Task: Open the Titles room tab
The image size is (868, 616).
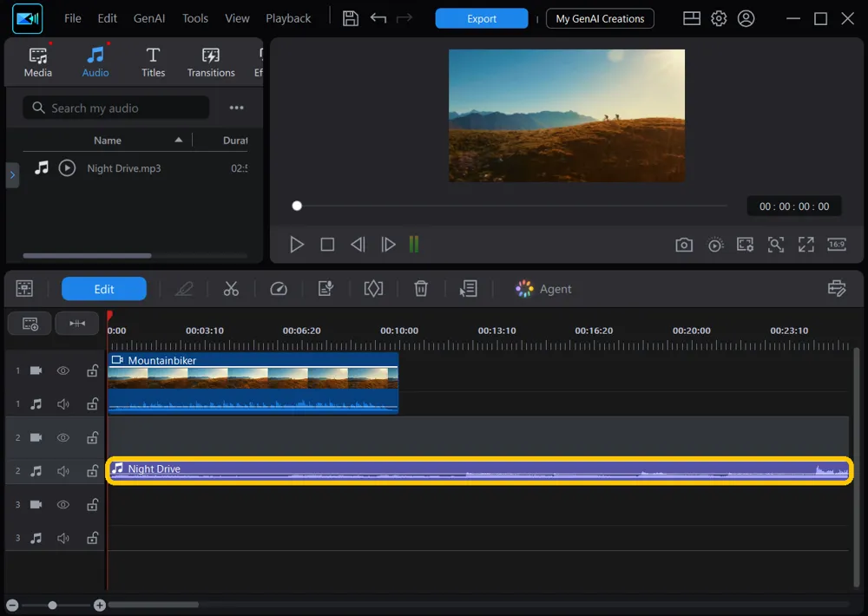Action: pyautogui.click(x=153, y=62)
